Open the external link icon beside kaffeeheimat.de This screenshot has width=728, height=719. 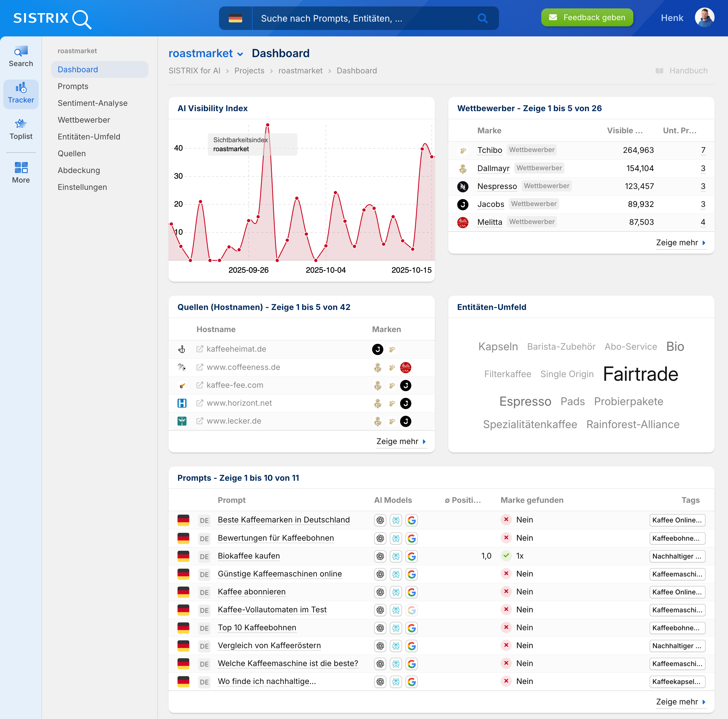pos(199,349)
